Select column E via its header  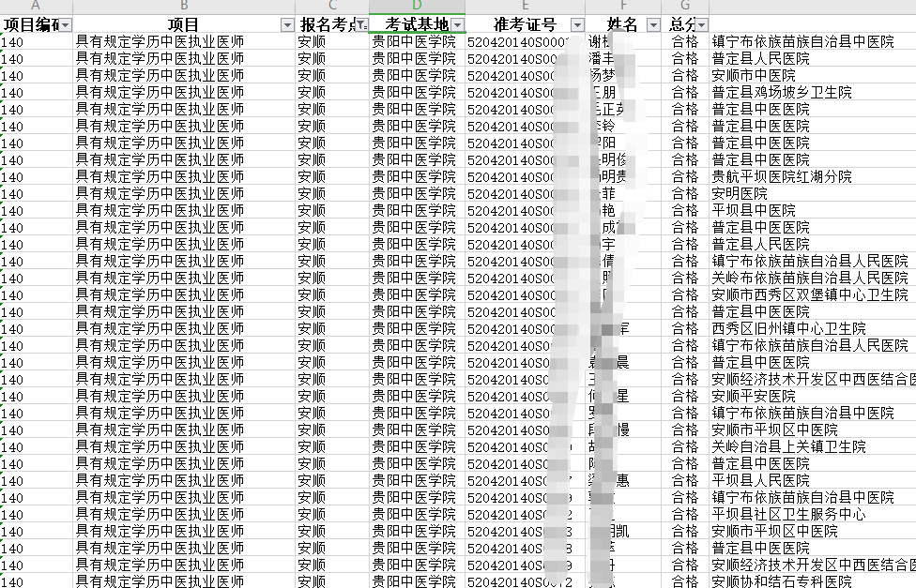[525, 7]
